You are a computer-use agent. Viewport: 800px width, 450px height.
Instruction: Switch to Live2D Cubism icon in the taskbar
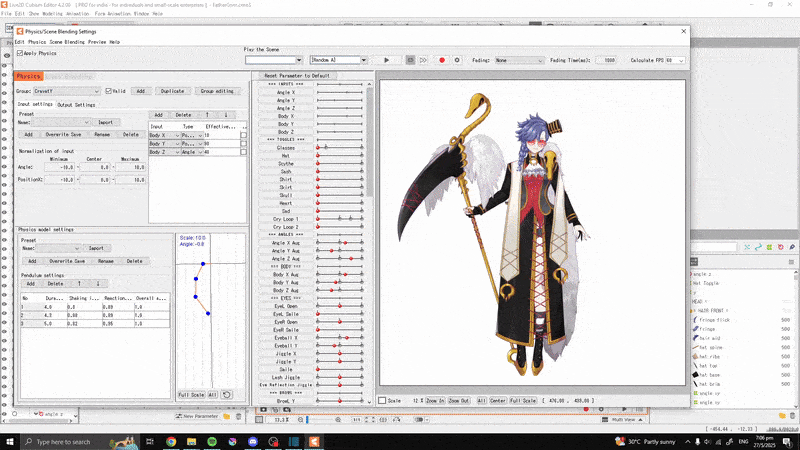tap(314, 441)
